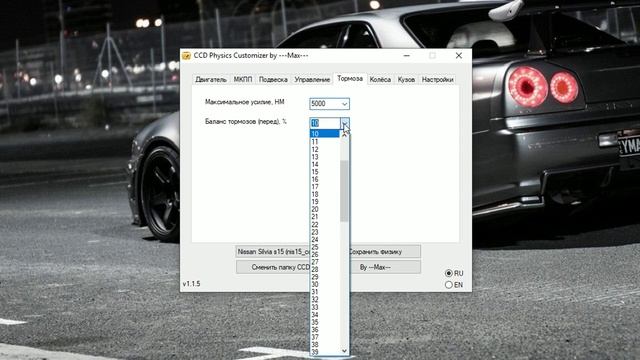The width and height of the screenshot is (640, 360).
Task: Select value 32 in the list
Action: tap(325, 300)
